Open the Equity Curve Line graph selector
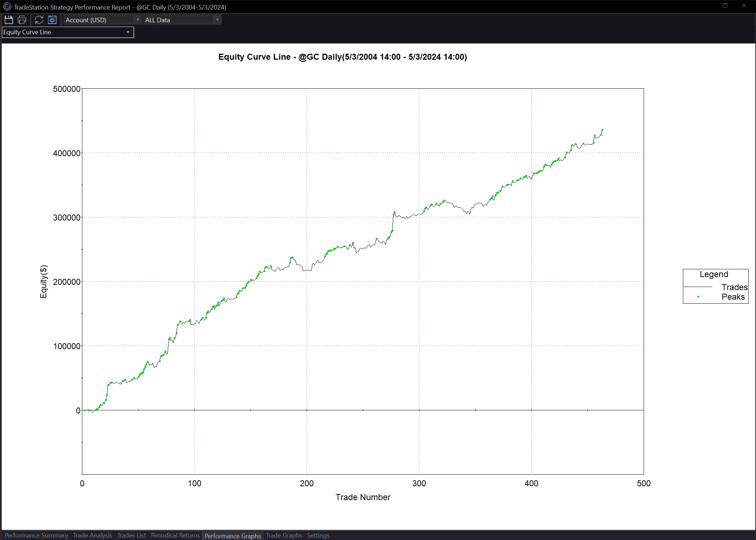 click(x=68, y=32)
